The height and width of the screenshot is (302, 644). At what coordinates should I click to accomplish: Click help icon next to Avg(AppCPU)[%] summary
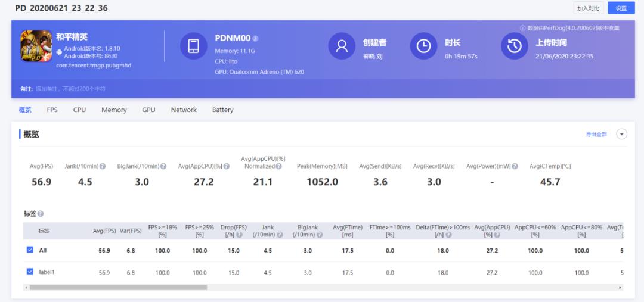[x=227, y=166]
